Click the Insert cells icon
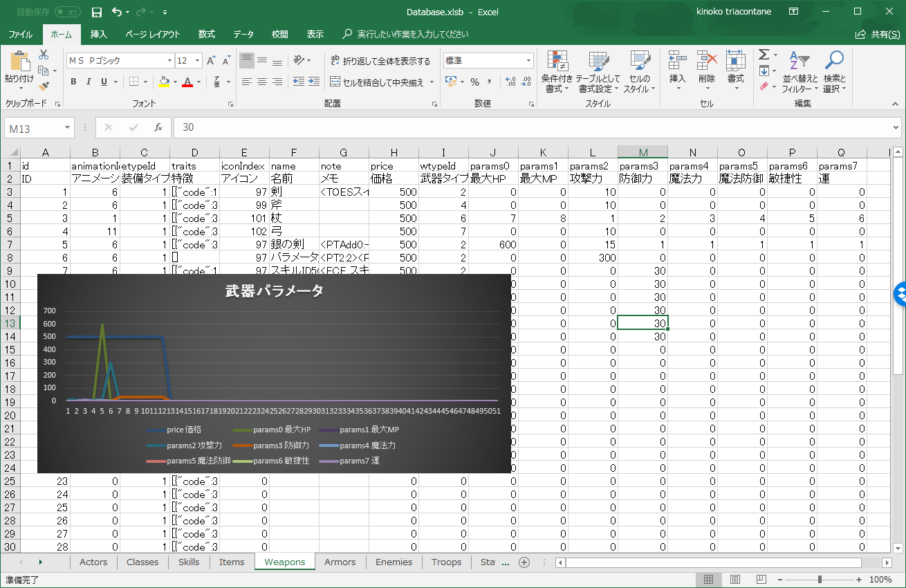Screen dimensions: 906x588 click(x=677, y=61)
